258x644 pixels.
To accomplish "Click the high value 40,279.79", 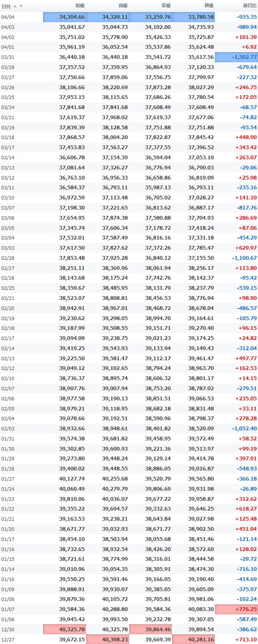I will click(115, 489).
